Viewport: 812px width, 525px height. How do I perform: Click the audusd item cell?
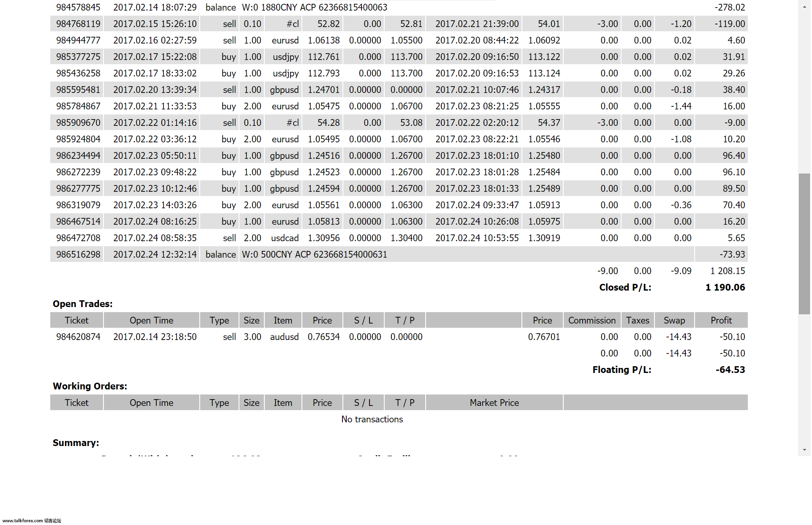(284, 337)
